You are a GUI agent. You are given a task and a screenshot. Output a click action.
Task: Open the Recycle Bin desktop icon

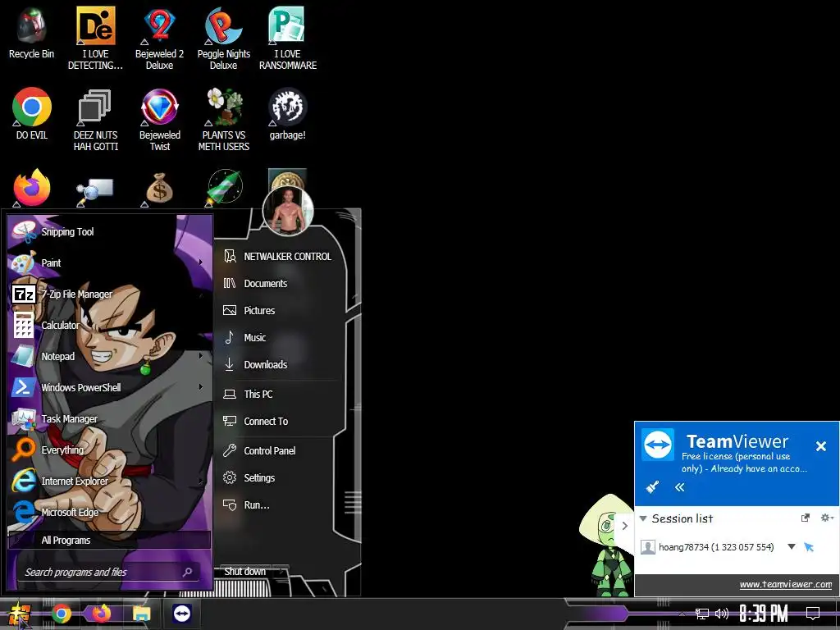31,33
